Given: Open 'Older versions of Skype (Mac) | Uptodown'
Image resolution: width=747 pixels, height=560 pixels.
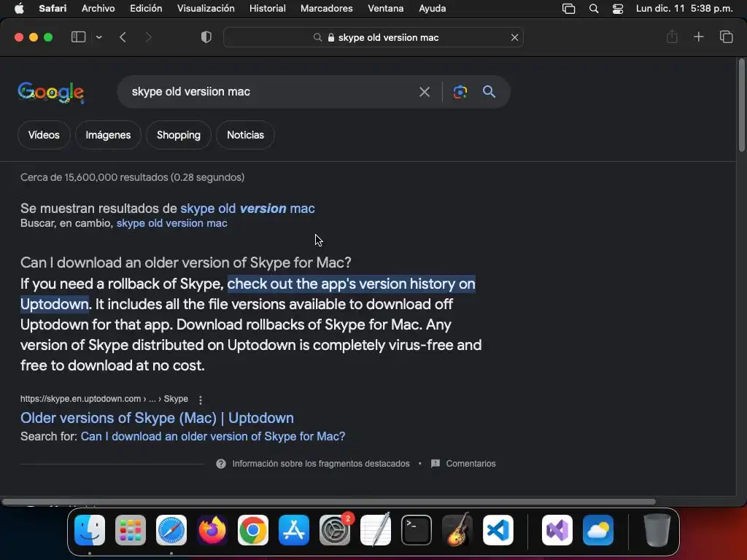Looking at the screenshot, I should 158,418.
